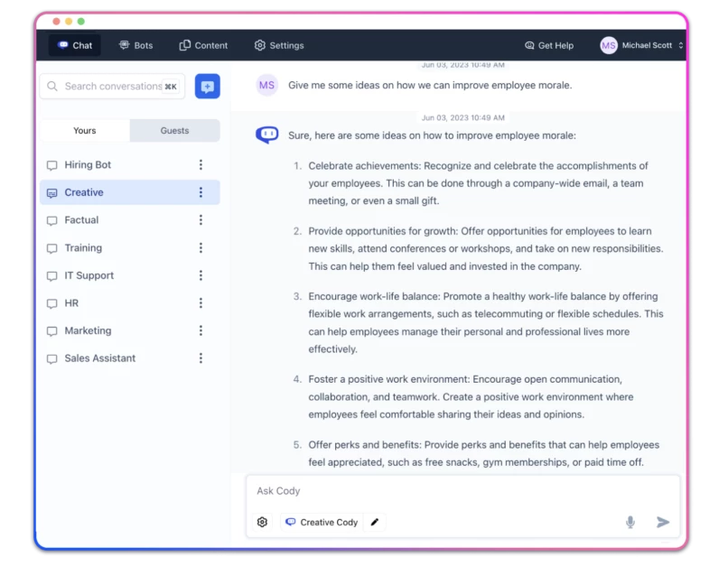
Task: Select the Creative conversation in the sidebar
Action: pos(82,192)
